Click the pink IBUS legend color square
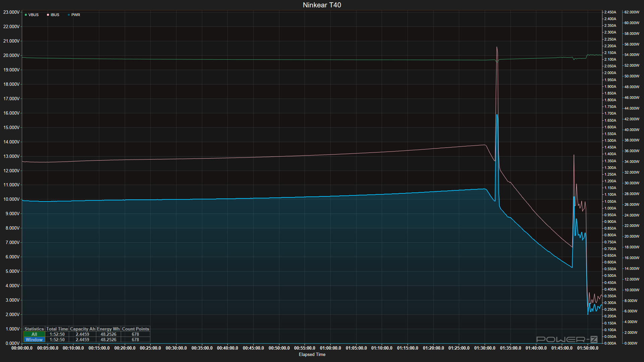This screenshot has height=362, width=644. click(48, 15)
